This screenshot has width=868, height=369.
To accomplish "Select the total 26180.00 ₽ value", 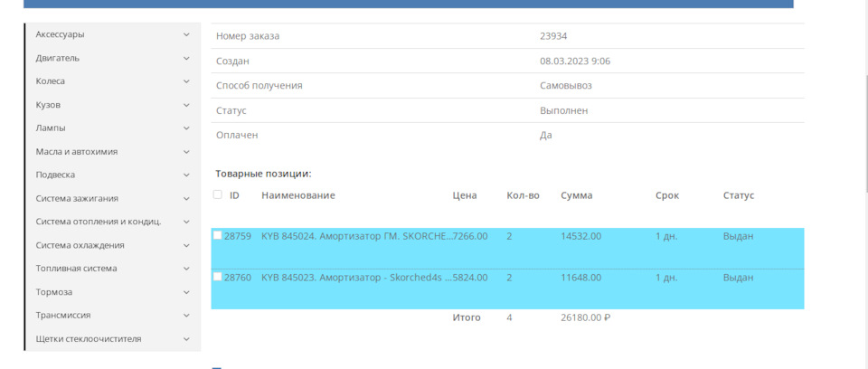I will click(585, 318).
